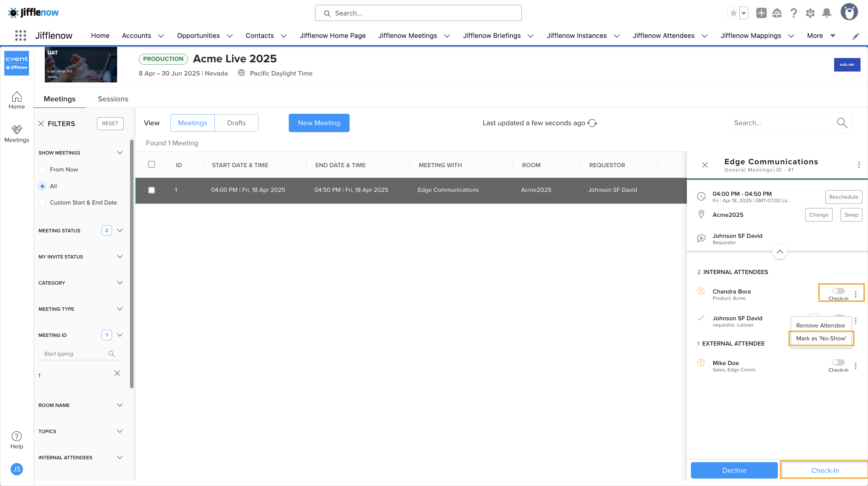Screen dimensions: 868x486
Task: Open the user profile avatar
Action: pyautogui.click(x=849, y=12)
